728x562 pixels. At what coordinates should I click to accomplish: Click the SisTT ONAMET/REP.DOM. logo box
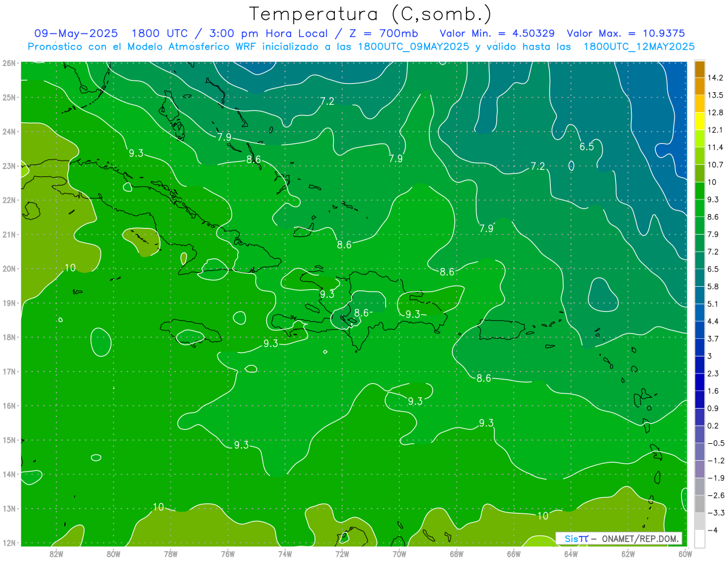coord(619,538)
